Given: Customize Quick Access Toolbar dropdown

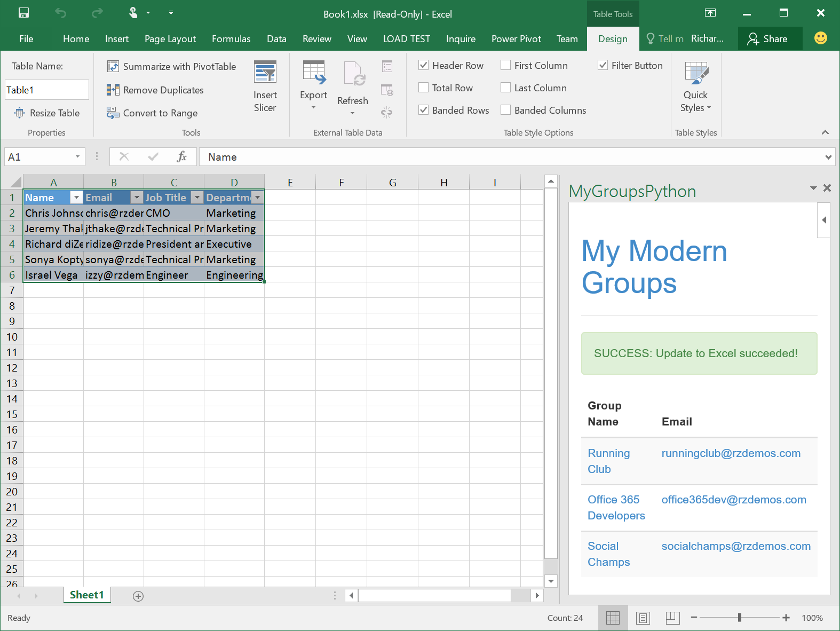Looking at the screenshot, I should click(x=171, y=12).
